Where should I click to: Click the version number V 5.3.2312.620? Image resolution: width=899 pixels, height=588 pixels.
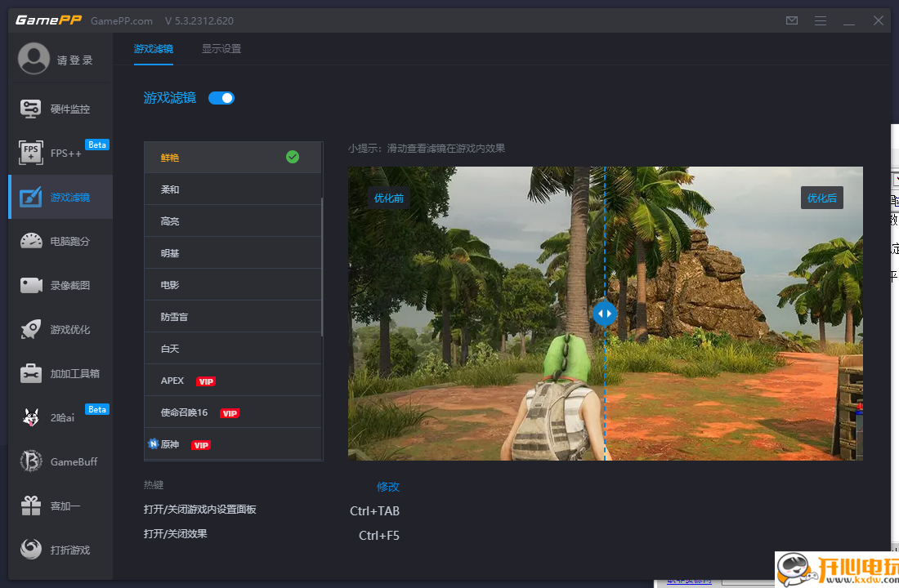[199, 20]
